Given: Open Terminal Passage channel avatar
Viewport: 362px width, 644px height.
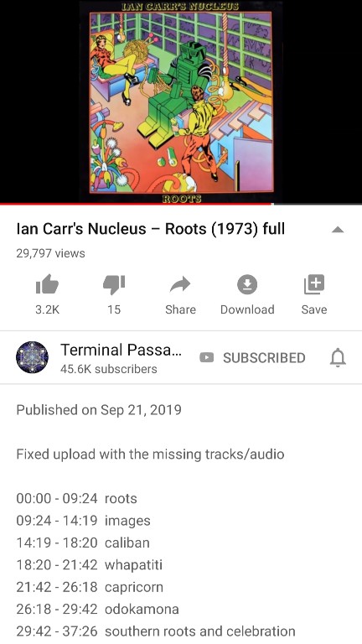Looking at the screenshot, I should tap(32, 357).
